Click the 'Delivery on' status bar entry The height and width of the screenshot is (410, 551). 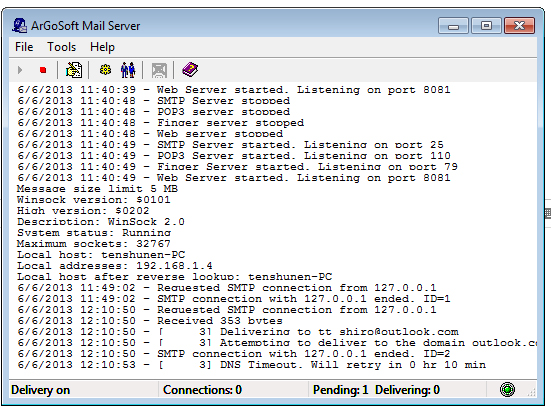40,390
